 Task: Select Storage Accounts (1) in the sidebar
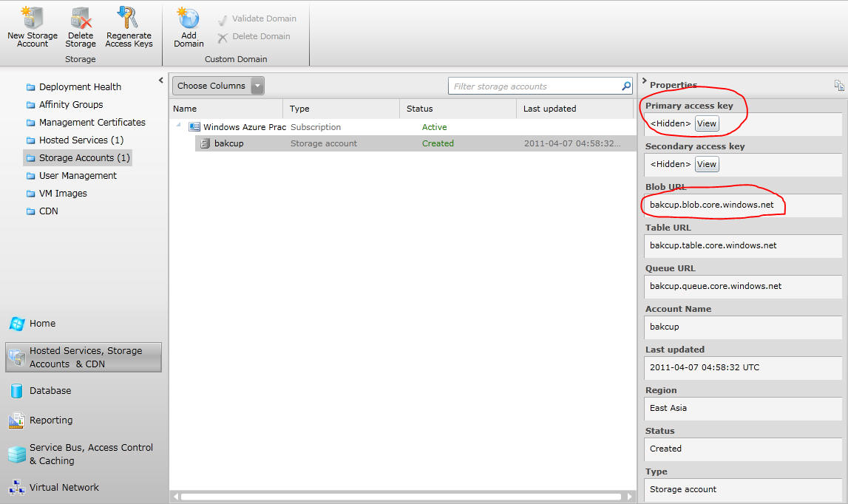point(78,158)
